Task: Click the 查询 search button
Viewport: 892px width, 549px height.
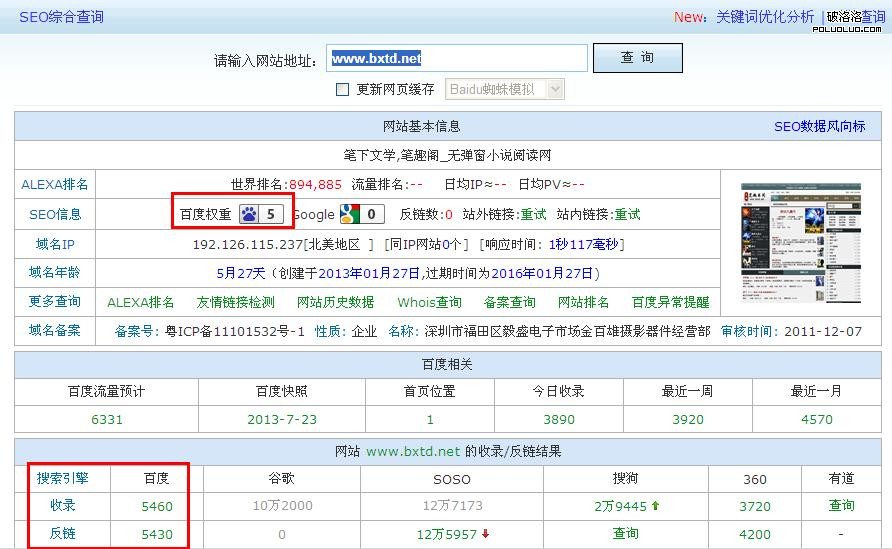Action: coord(638,57)
